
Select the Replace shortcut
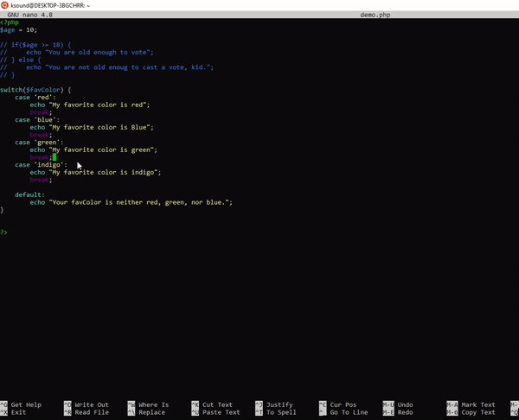(151, 412)
